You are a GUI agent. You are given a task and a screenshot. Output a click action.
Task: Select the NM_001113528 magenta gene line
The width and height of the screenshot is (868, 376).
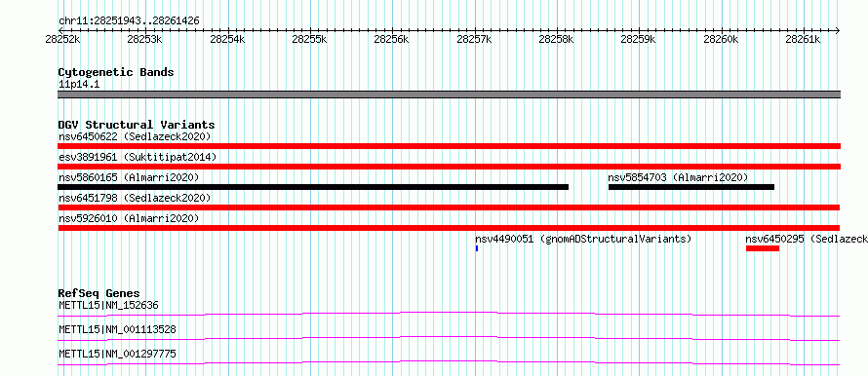449,338
